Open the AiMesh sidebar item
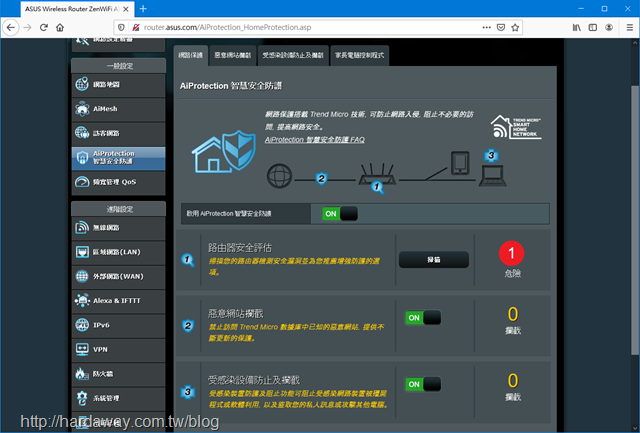640x433 pixels. 118,109
